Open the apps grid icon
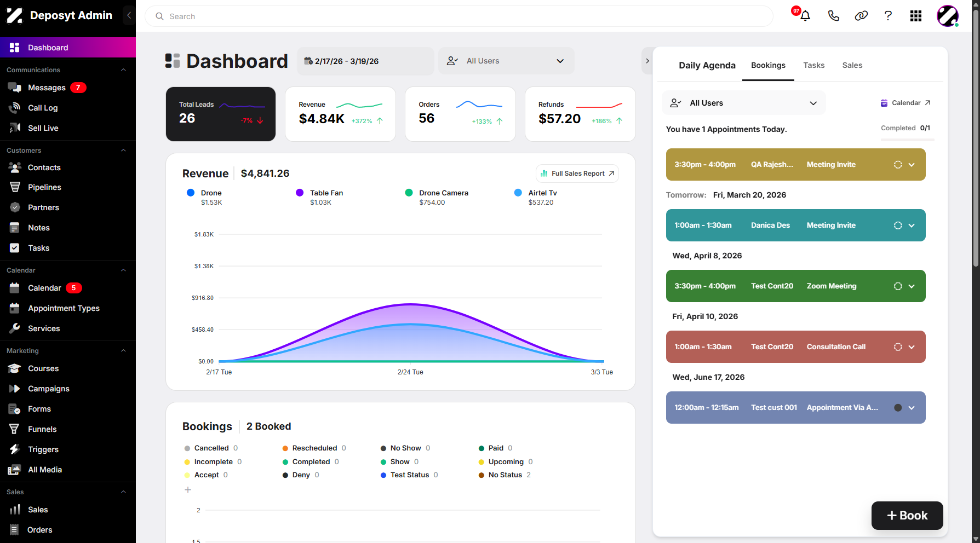 916,16
